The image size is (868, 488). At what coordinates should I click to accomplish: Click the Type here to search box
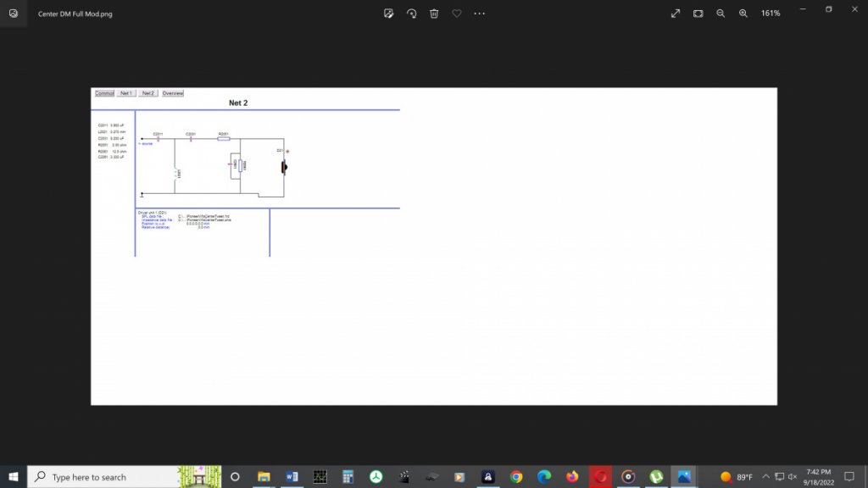125,476
